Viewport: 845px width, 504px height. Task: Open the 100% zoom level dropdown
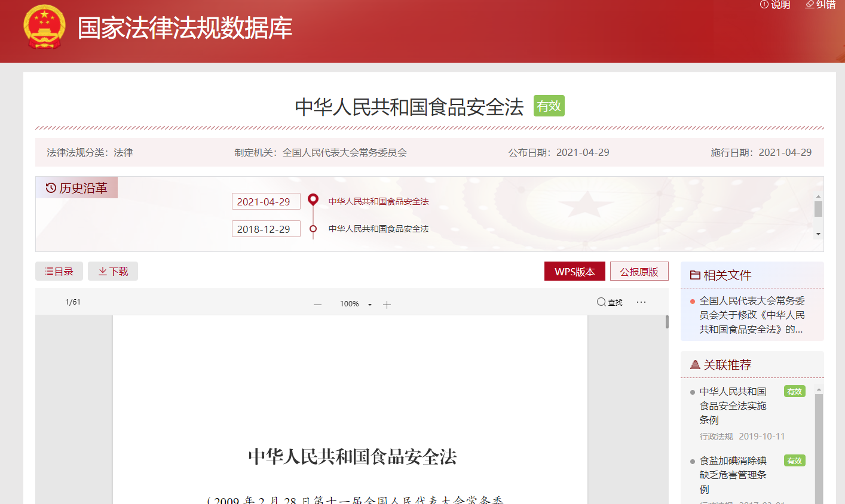[x=356, y=304]
